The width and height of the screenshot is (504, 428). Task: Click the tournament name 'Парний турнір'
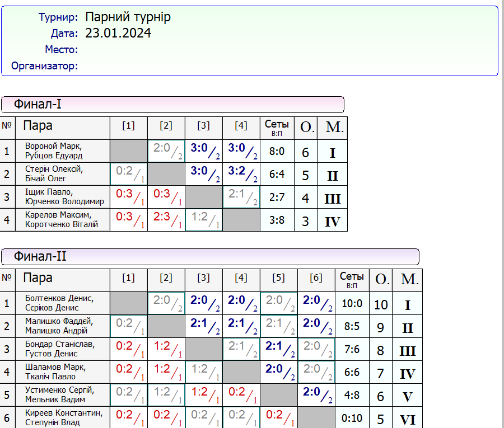tap(128, 17)
